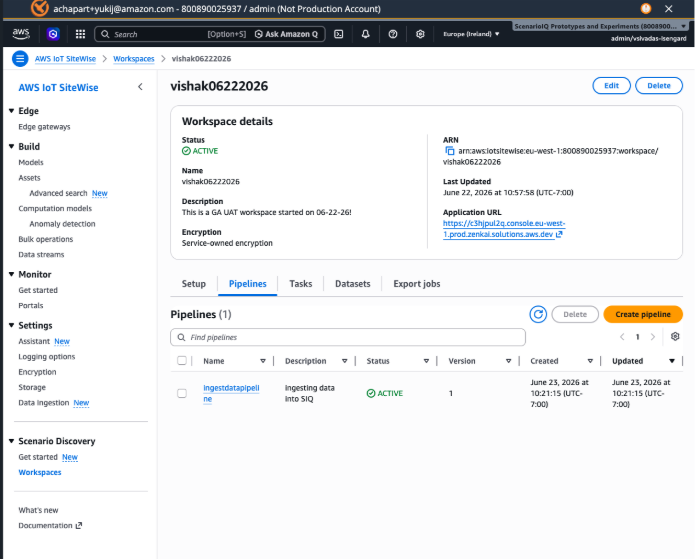The image size is (696, 559).
Task: Click the orange account badge icon
Action: [40, 8]
